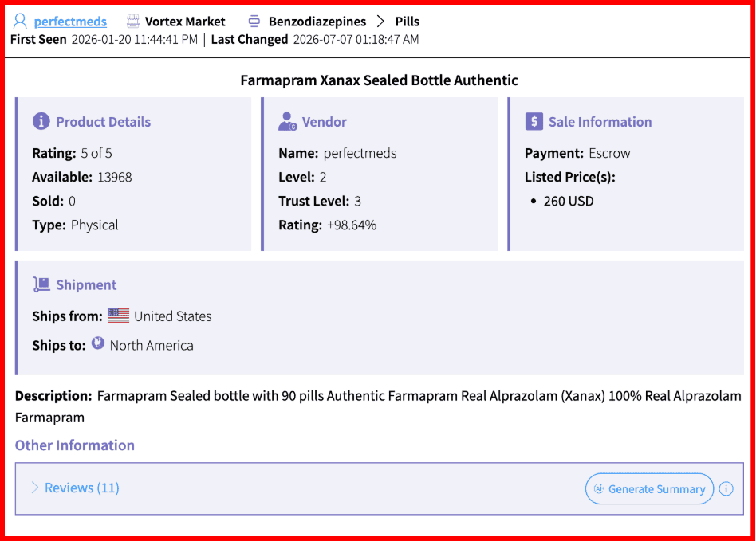Click the United States text
Image resolution: width=756 pixels, height=541 pixels.
tap(172, 316)
